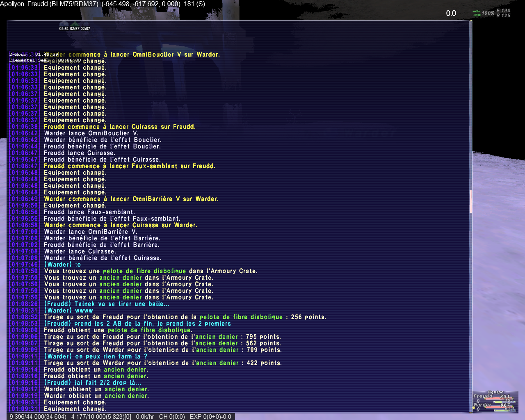Click the 'Warder lance Cuirasse.' chat line
Viewport: 525px width, 420px height.
80,251
